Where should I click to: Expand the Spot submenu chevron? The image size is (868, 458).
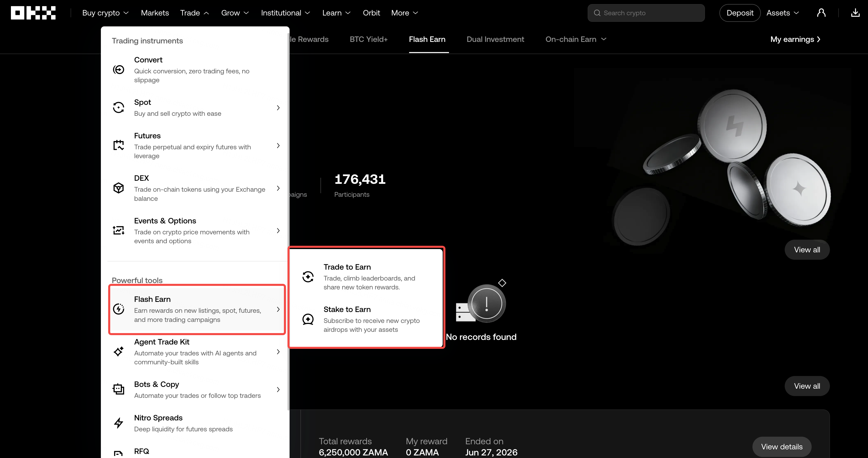click(278, 108)
